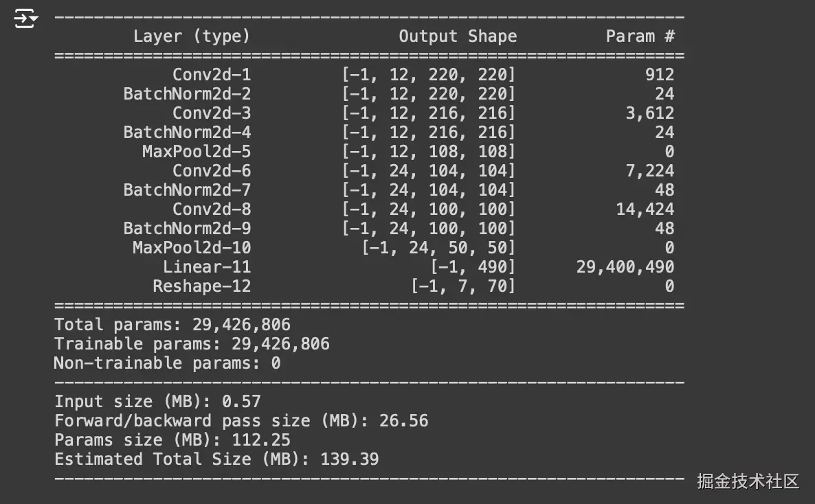Click the Conv2d-6 layer name

tap(212, 170)
